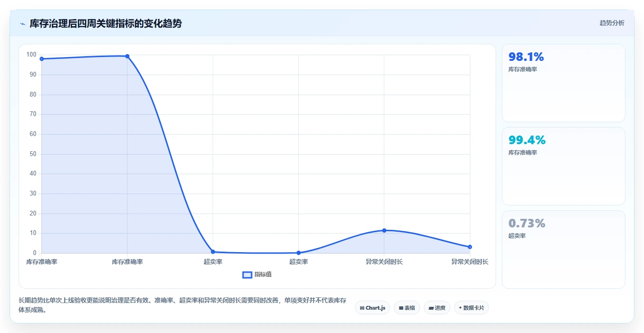Image resolution: width=644 pixels, height=333 pixels.
Task: Click the first data point near 98
Action: [x=42, y=59]
